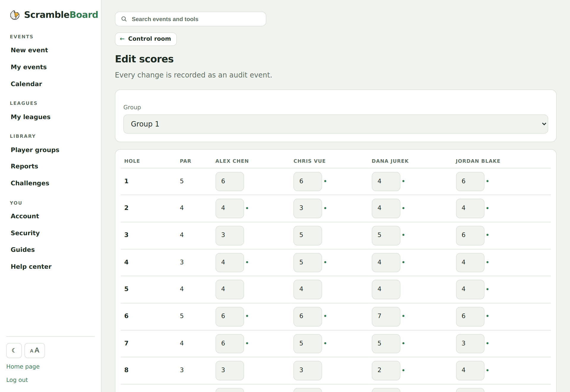Open Guides page

pyautogui.click(x=23, y=250)
